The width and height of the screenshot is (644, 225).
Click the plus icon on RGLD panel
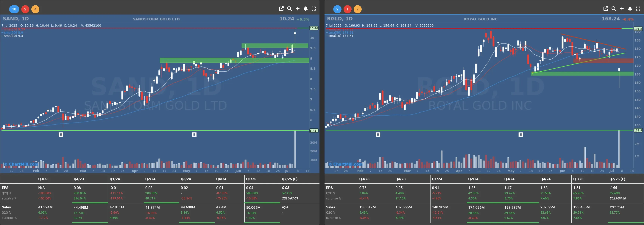(622, 9)
